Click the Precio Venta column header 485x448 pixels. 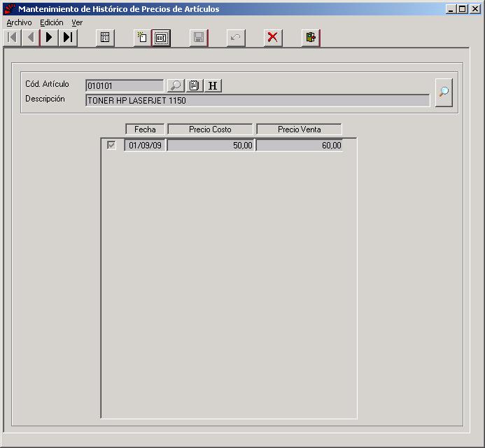click(x=299, y=129)
